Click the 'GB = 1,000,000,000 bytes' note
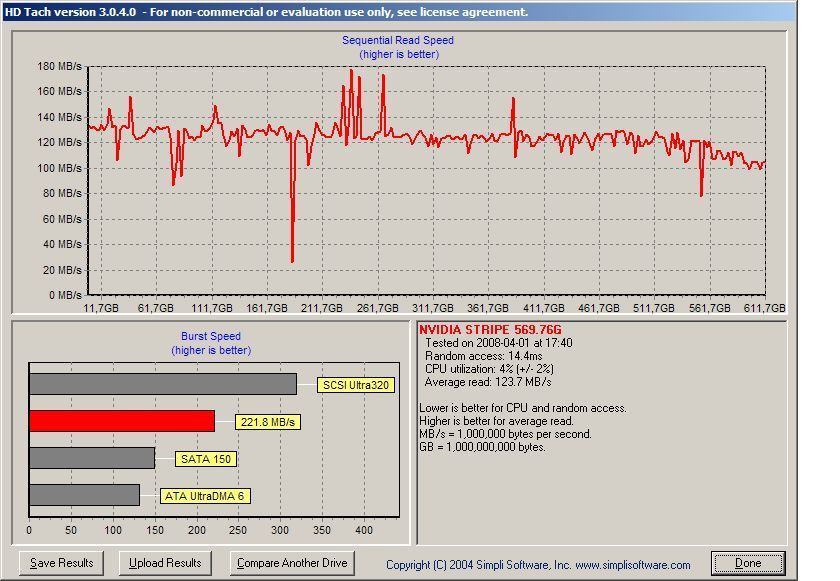The image size is (840, 581). [482, 447]
